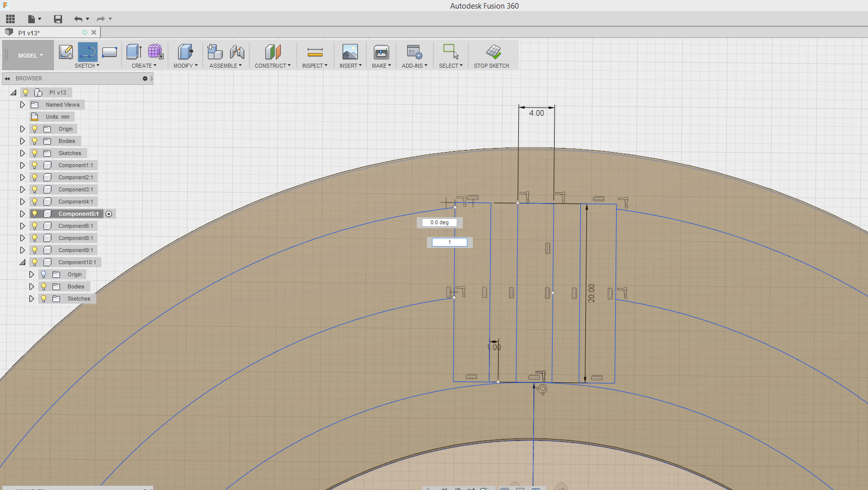Screen dimensions: 868x490
Task: Select the Construct plane icon
Action: (x=273, y=52)
